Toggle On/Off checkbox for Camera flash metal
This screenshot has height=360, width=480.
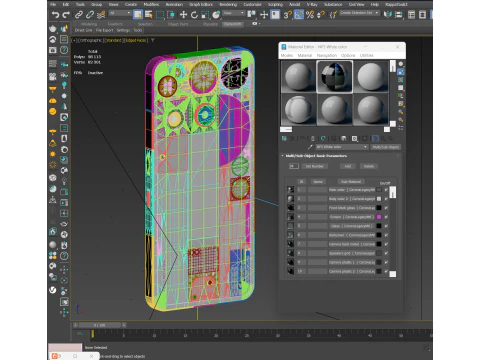click(386, 244)
